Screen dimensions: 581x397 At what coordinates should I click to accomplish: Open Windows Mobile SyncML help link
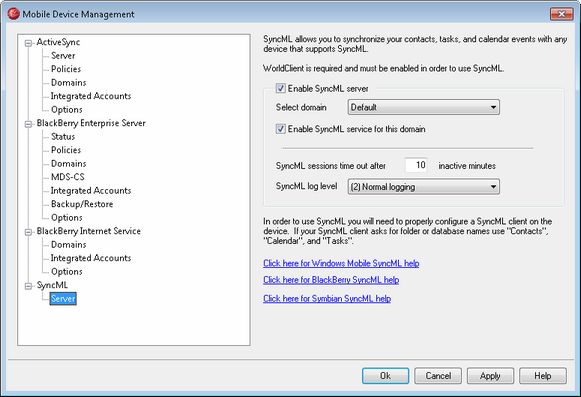pos(341,263)
